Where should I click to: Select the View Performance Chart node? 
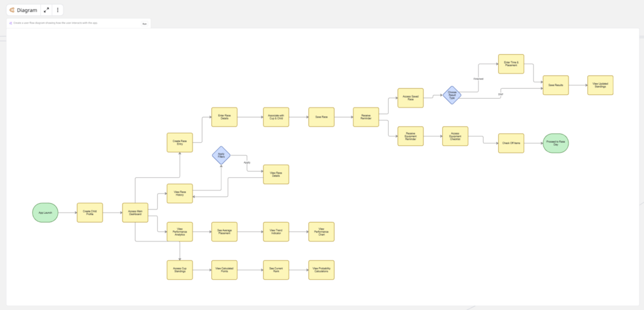pyautogui.click(x=321, y=231)
